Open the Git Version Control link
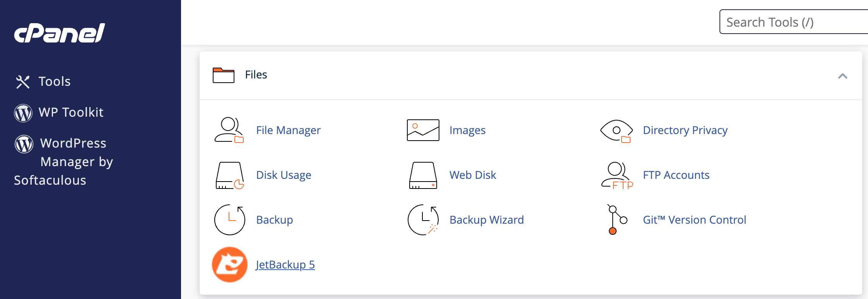 pyautogui.click(x=694, y=220)
